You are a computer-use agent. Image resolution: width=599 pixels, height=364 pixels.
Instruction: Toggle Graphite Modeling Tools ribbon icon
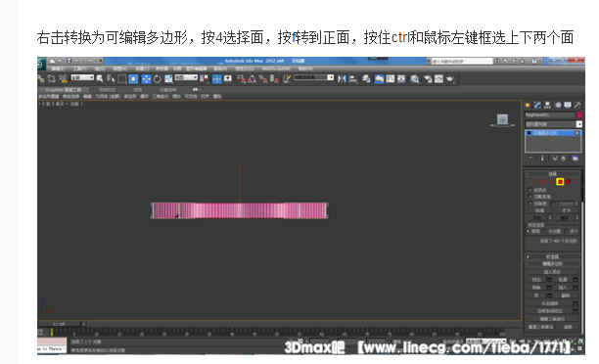(x=379, y=79)
